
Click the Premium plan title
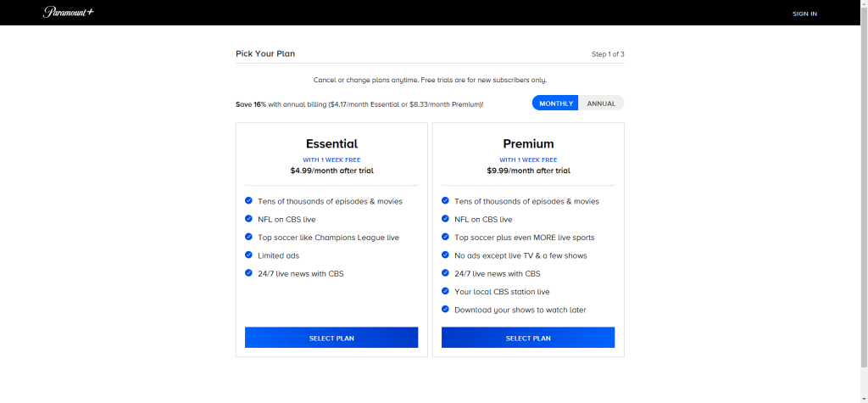528,143
